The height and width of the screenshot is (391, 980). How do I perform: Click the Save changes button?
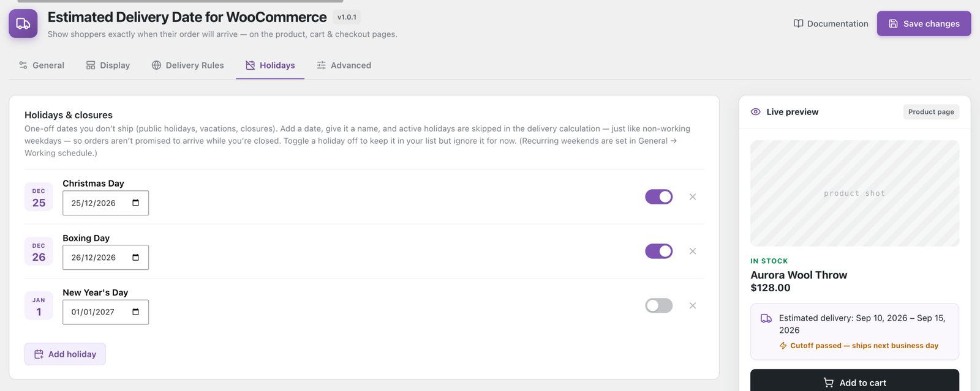924,24
